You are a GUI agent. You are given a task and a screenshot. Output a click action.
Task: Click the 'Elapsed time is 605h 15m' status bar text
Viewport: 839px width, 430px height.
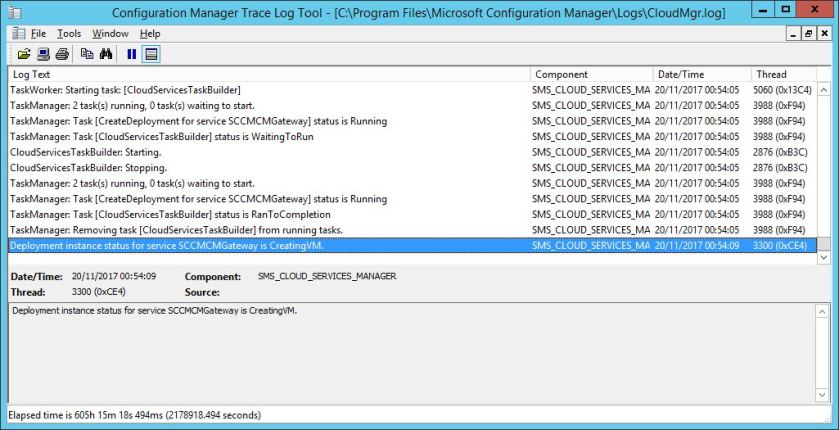135,415
